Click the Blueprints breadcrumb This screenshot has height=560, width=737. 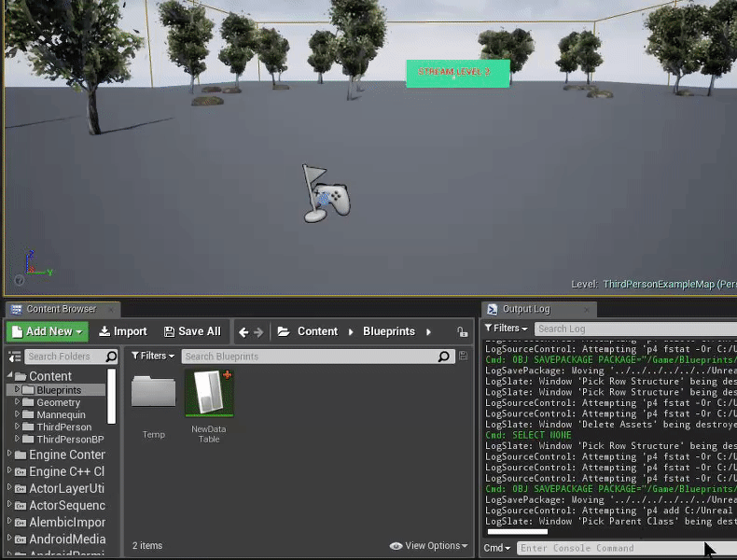[x=389, y=331]
